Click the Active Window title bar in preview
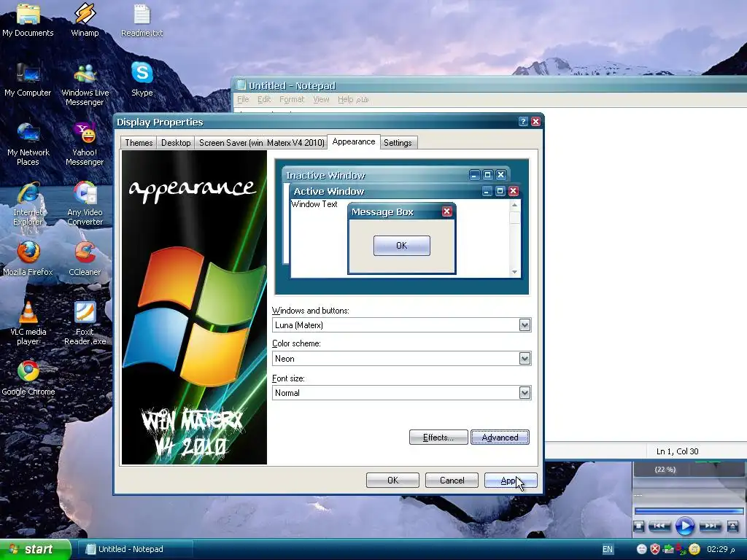 pos(405,191)
